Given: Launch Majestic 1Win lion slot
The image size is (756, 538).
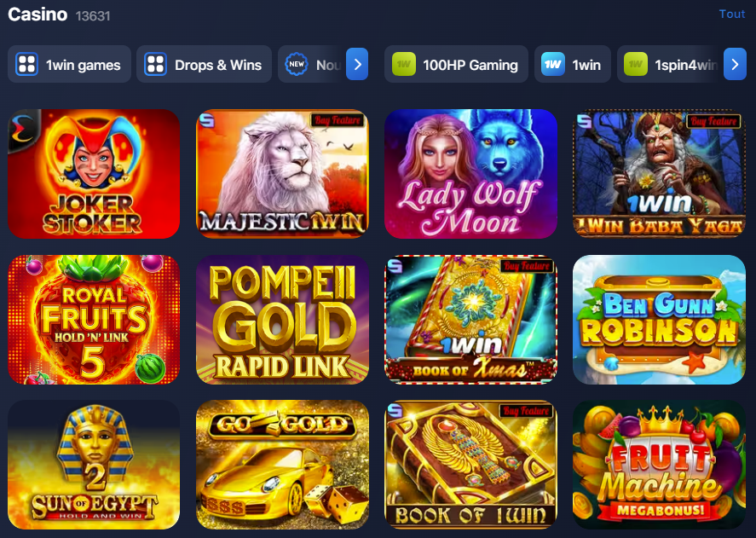Looking at the screenshot, I should click(282, 174).
